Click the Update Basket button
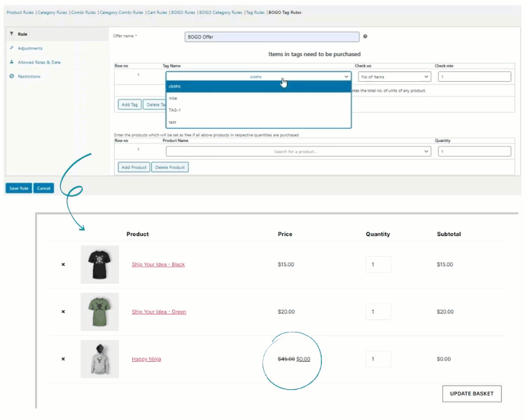Screen dimensions: 525x420 point(472,393)
